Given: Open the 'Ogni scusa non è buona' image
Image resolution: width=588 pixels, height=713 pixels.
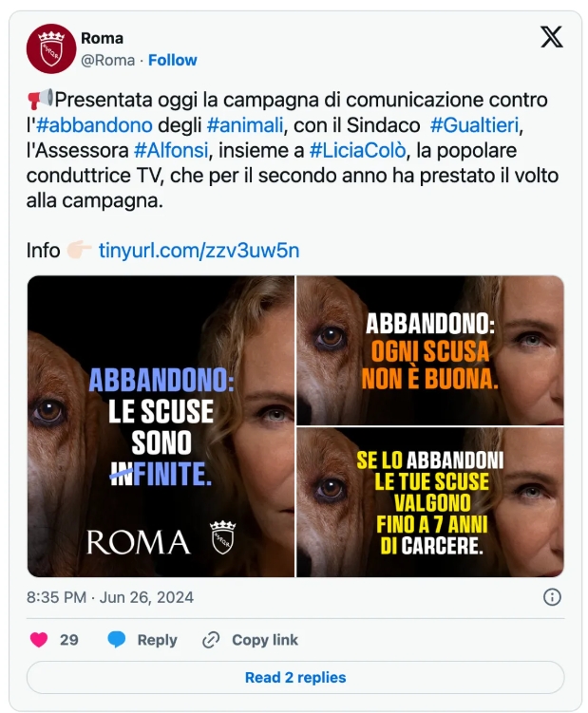Looking at the screenshot, I should (x=430, y=350).
